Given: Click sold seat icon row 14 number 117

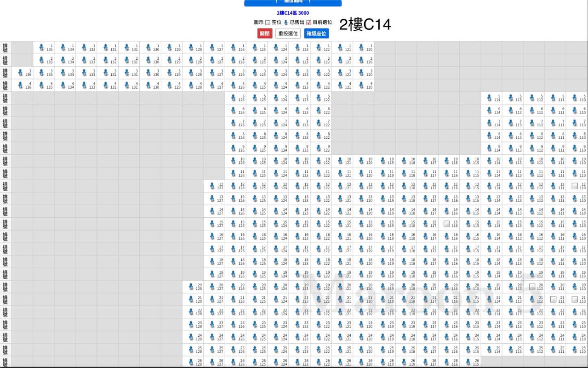Looking at the screenshot, I should point(425,211).
